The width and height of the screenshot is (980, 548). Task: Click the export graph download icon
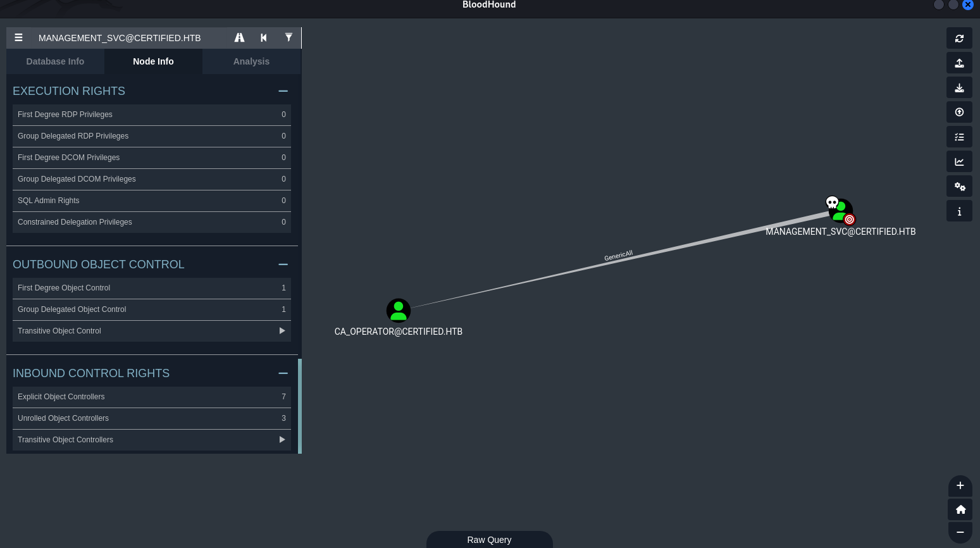959,88
